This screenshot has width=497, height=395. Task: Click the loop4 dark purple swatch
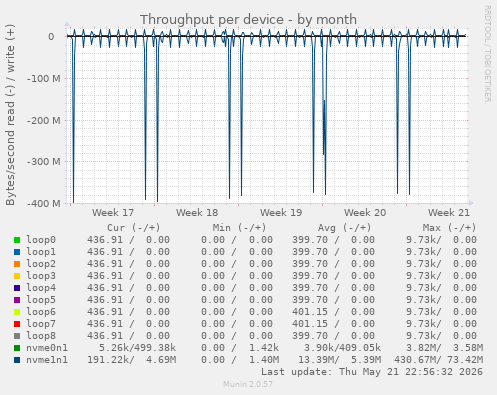click(17, 288)
